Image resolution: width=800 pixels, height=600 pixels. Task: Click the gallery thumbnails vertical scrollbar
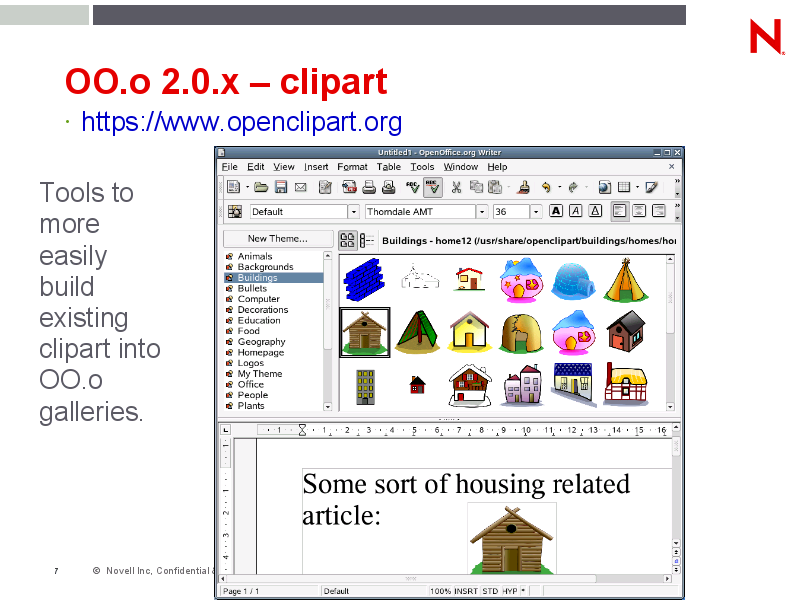(x=670, y=333)
